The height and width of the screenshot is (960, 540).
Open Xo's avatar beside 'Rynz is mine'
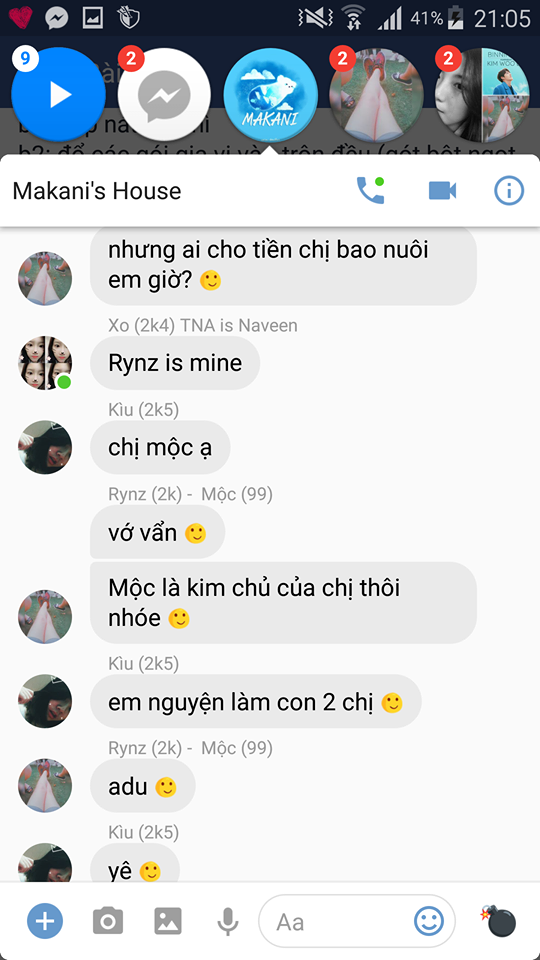click(x=45, y=362)
